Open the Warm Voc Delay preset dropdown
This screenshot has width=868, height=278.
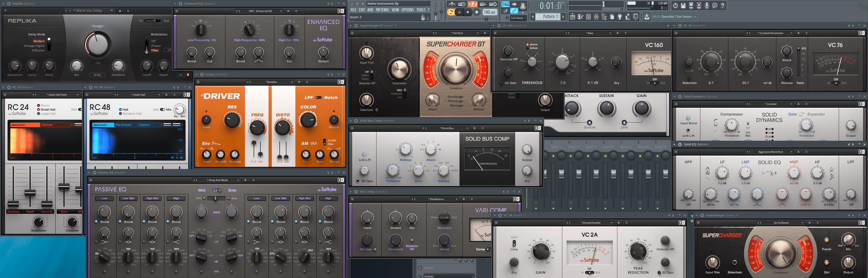click(111, 11)
